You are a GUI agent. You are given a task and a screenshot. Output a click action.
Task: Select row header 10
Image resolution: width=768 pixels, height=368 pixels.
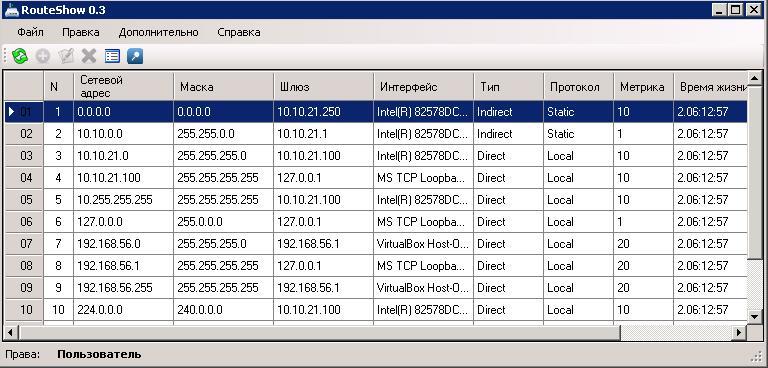(x=24, y=310)
